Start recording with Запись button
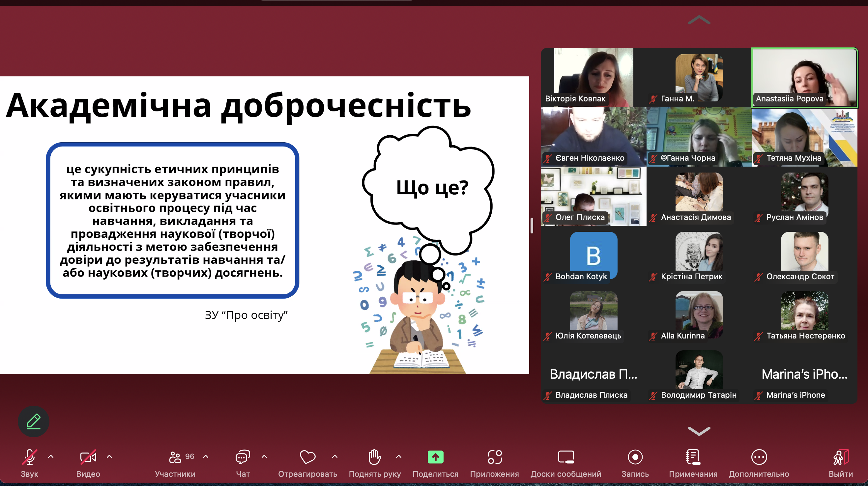Viewport: 868px width, 486px height. pyautogui.click(x=635, y=457)
